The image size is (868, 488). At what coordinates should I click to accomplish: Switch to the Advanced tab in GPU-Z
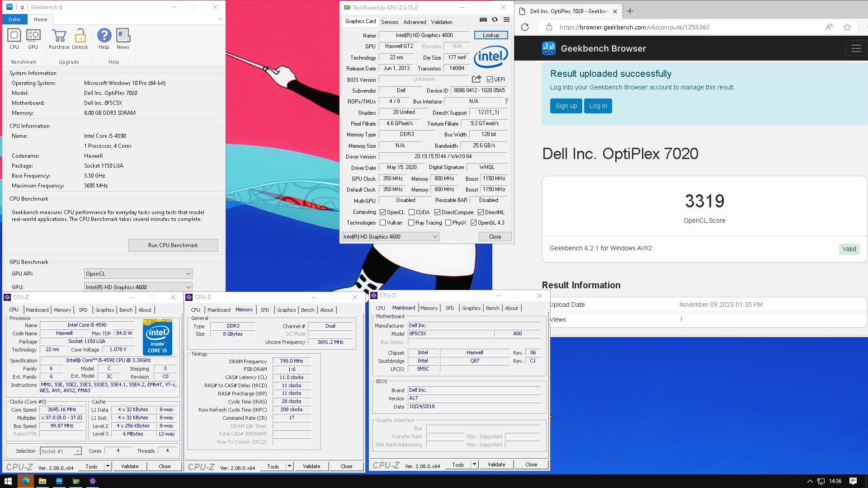(x=415, y=22)
